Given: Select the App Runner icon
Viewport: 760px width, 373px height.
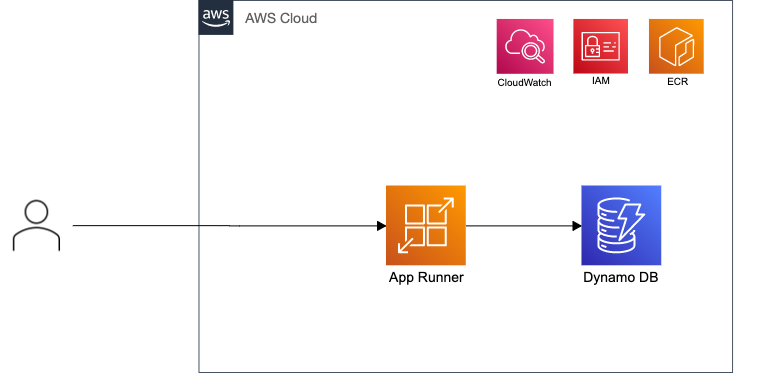Looking at the screenshot, I should coord(426,225).
